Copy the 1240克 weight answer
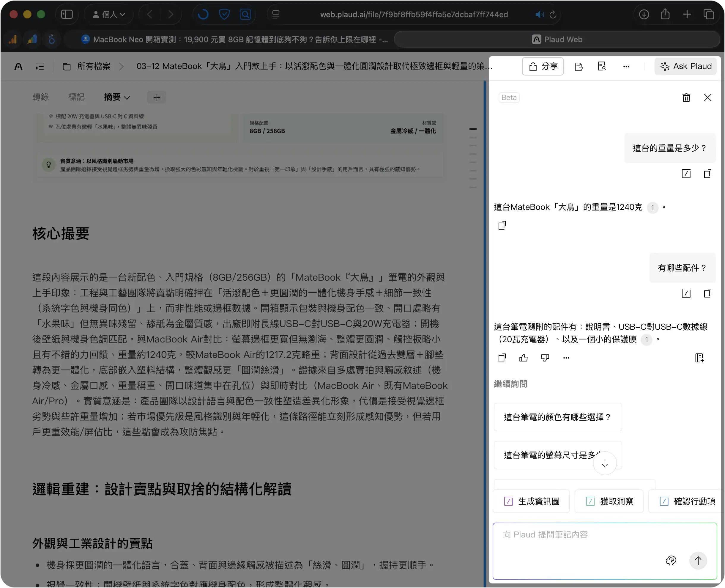The image size is (725, 588). click(502, 225)
